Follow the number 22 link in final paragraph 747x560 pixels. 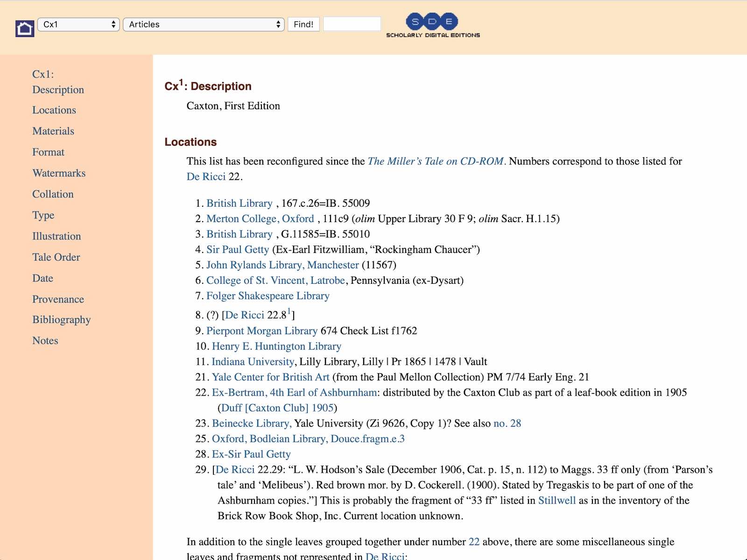pyautogui.click(x=474, y=541)
